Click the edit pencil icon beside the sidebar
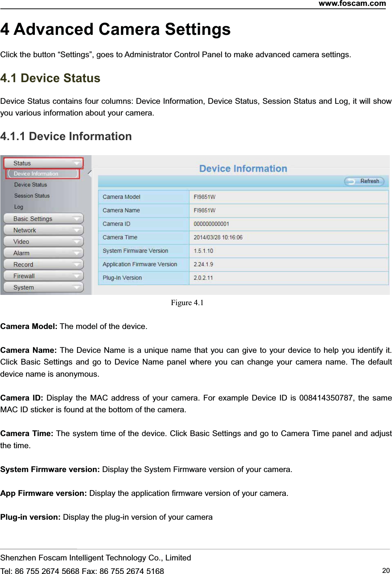392x574 pixels. coord(89,172)
